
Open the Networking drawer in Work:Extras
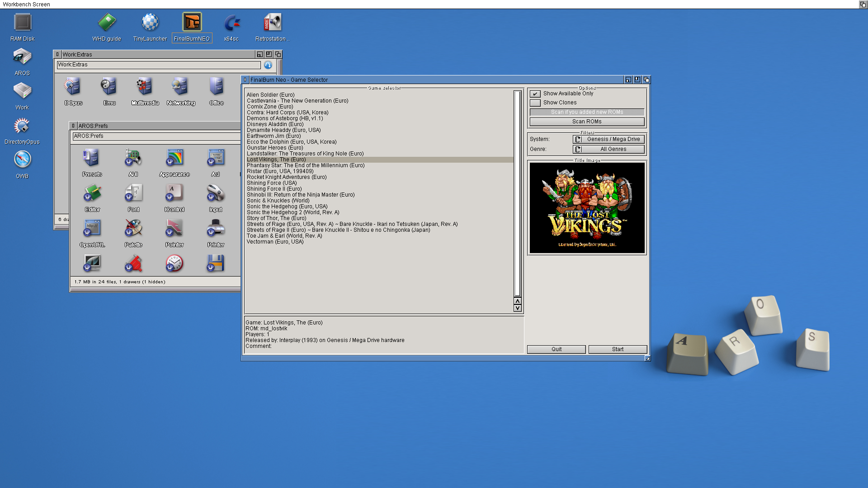pyautogui.click(x=181, y=91)
